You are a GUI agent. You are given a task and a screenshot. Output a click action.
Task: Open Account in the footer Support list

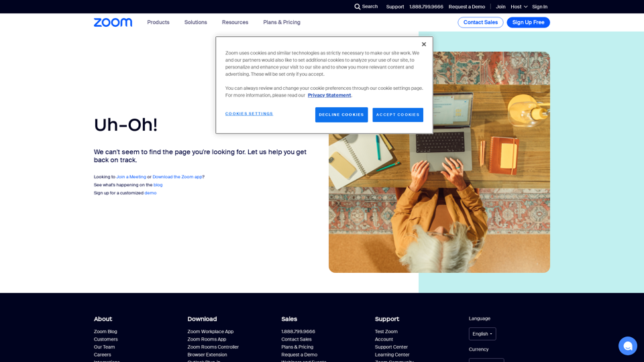click(384, 339)
